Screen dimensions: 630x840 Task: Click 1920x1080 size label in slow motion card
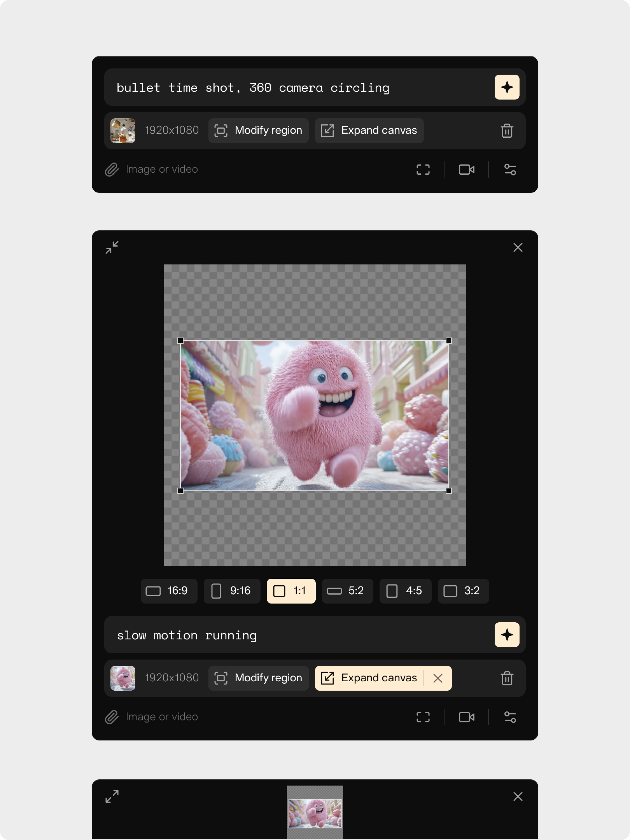172,678
